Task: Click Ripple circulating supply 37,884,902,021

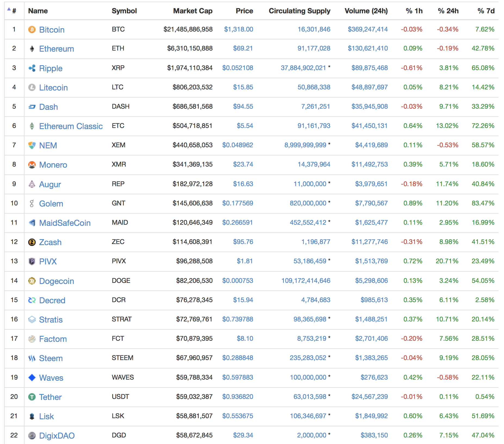Action: [x=303, y=68]
